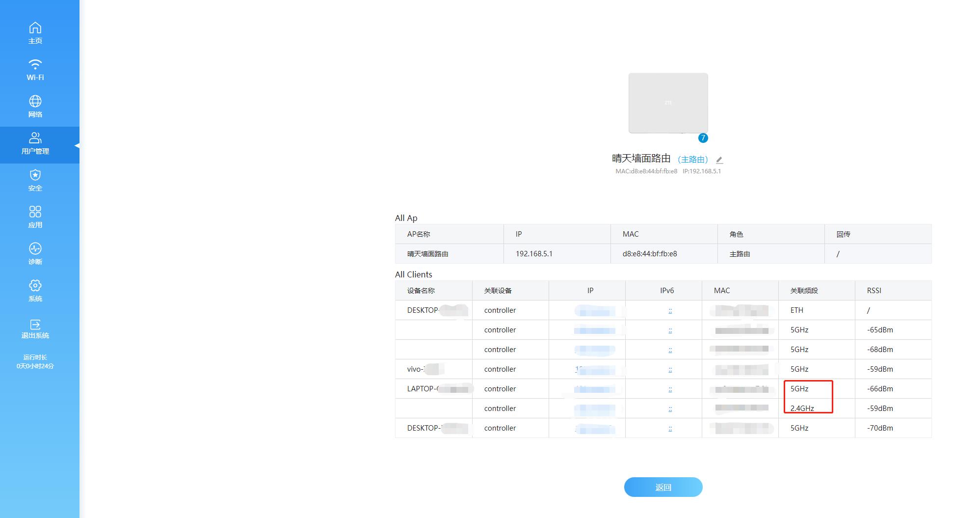Click the 系统 system gear icon
980x518 pixels.
click(35, 285)
